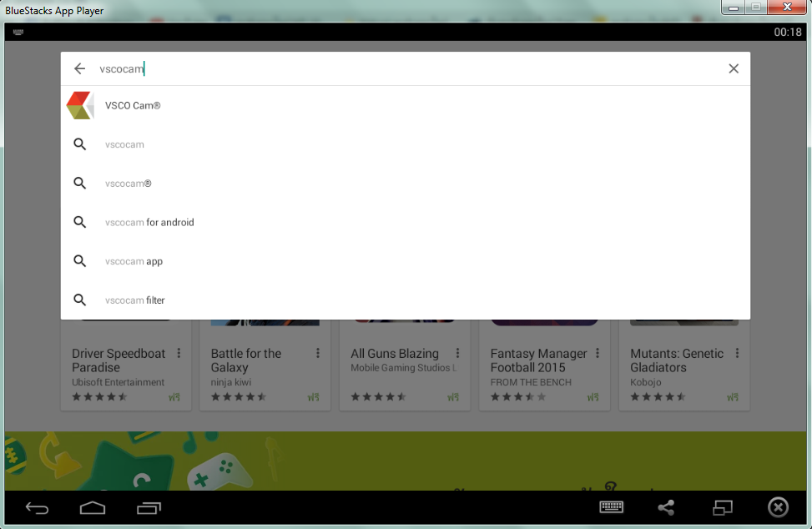Click the ninja kiwi developer name
This screenshot has height=529, width=812.
[231, 382]
